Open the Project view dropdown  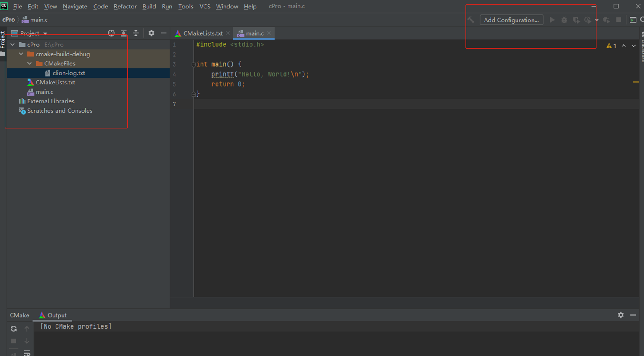point(45,33)
